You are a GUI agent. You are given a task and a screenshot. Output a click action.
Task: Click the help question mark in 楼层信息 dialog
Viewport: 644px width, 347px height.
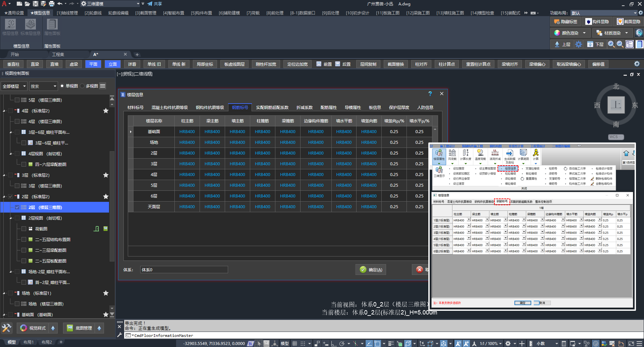(430, 94)
